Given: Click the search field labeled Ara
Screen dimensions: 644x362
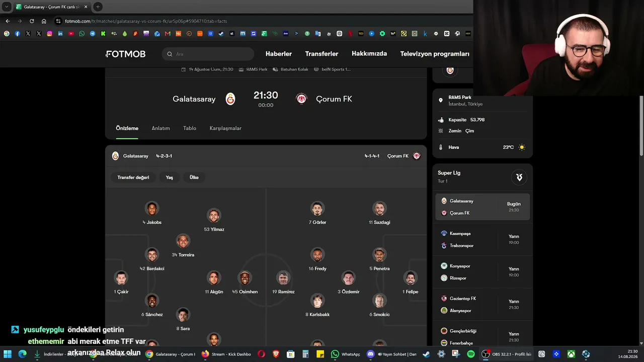Looking at the screenshot, I should tap(208, 54).
